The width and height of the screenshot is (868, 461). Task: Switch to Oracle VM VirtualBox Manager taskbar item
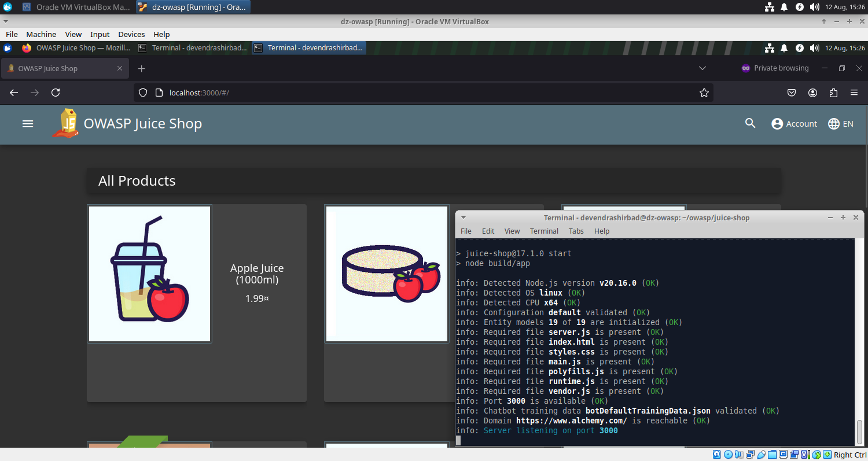pyautogui.click(x=77, y=7)
